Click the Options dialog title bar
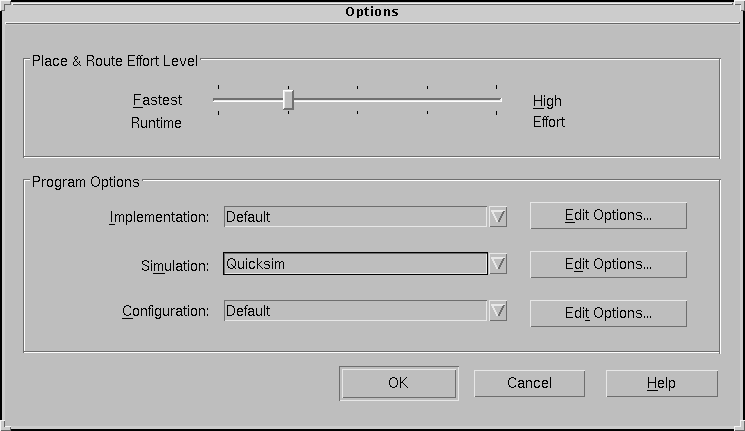The width and height of the screenshot is (745, 431). click(x=372, y=12)
